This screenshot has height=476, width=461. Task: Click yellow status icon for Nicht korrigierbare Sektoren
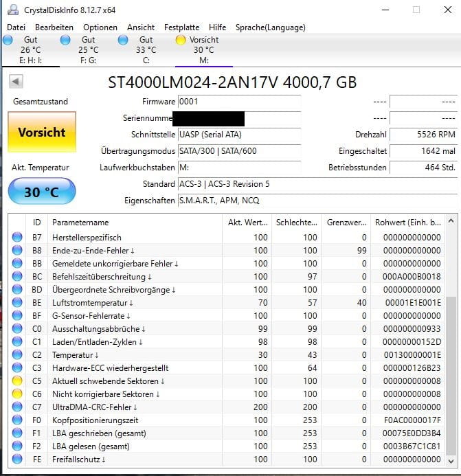[x=17, y=394]
